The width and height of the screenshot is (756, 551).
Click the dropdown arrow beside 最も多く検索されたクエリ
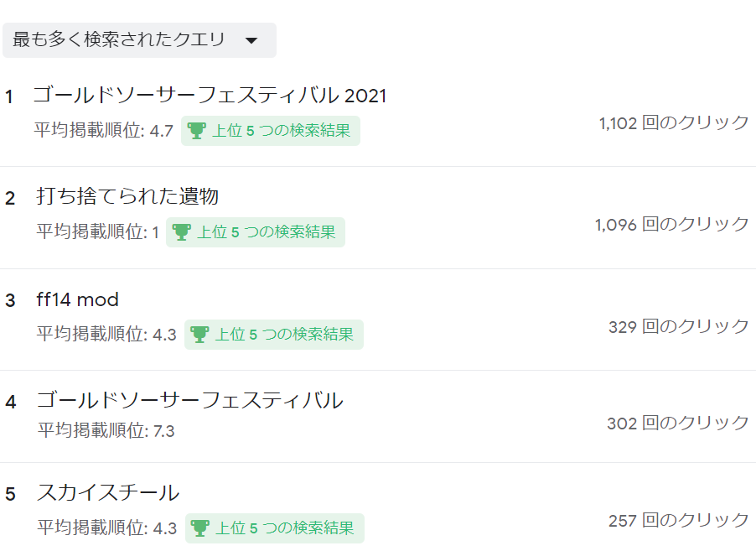[251, 40]
